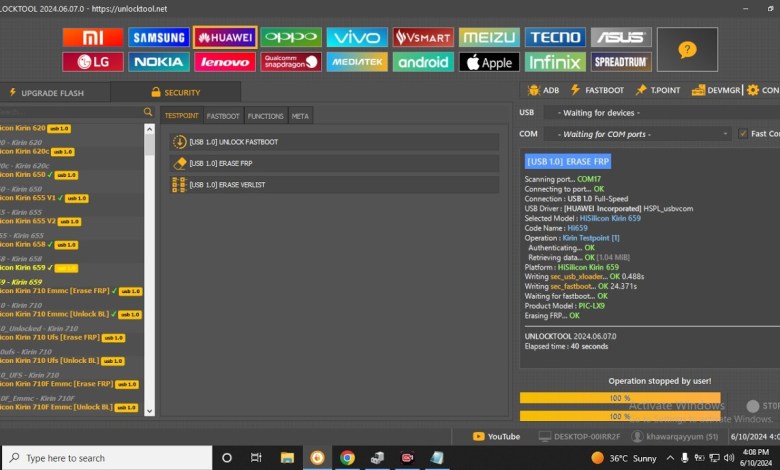This screenshot has height=470, width=780.
Task: Select the Nokia brand icon
Action: [x=159, y=62]
